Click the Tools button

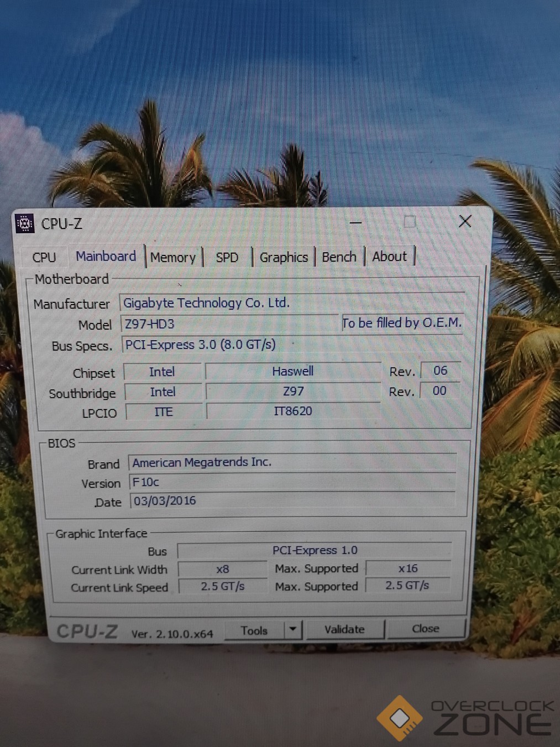[x=254, y=630]
